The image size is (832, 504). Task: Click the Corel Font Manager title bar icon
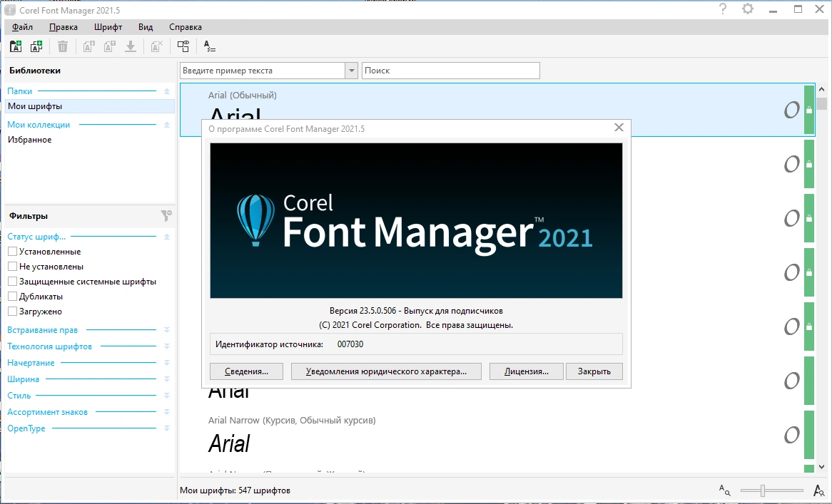coord(9,10)
